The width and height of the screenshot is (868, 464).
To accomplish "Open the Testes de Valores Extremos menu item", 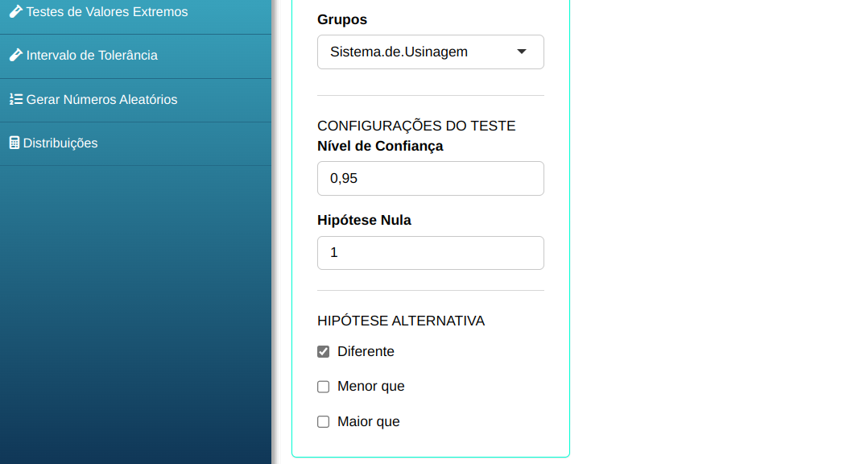I will tap(107, 12).
